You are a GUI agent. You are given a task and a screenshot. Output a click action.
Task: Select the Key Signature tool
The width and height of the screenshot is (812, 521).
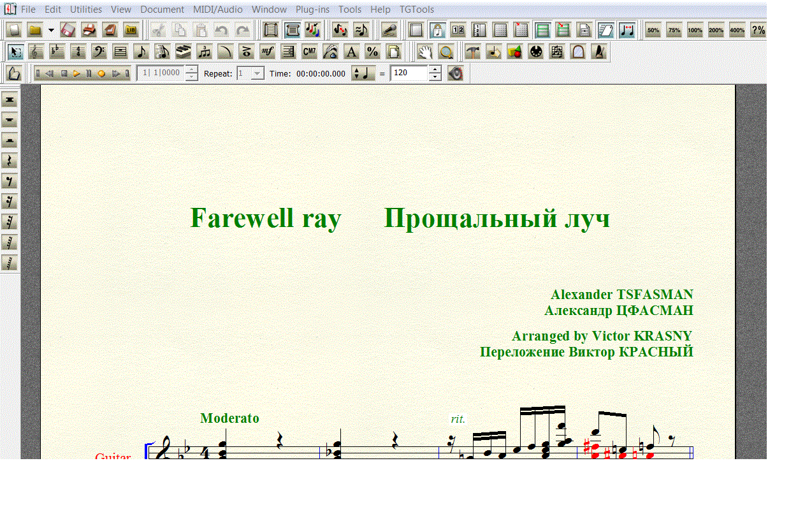[57, 52]
